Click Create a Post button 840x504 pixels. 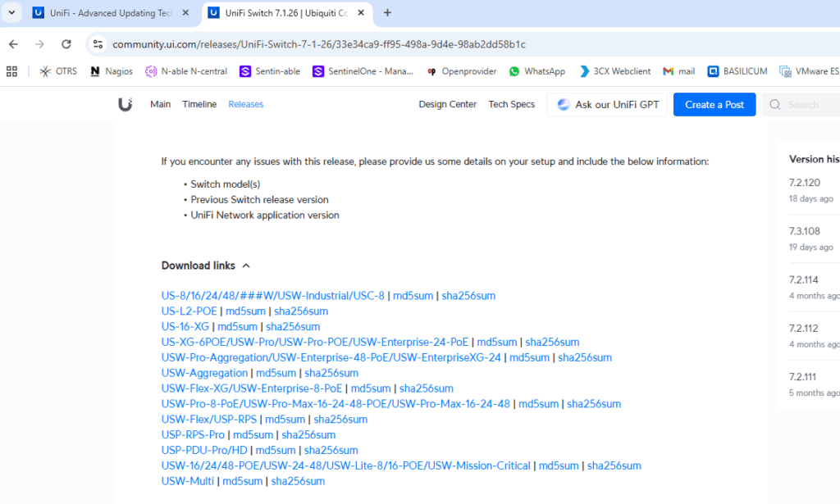point(714,104)
